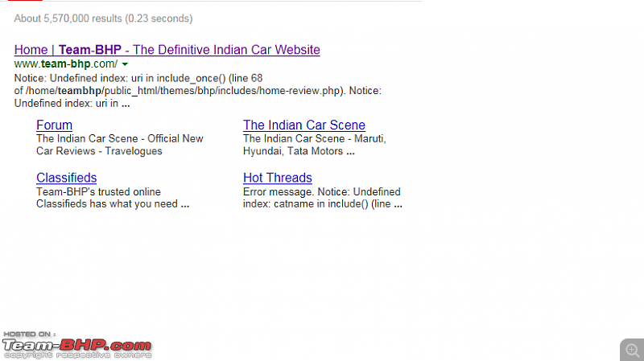Open the Hot Threads sitelink
Screen dimensions: 644x361
277,178
